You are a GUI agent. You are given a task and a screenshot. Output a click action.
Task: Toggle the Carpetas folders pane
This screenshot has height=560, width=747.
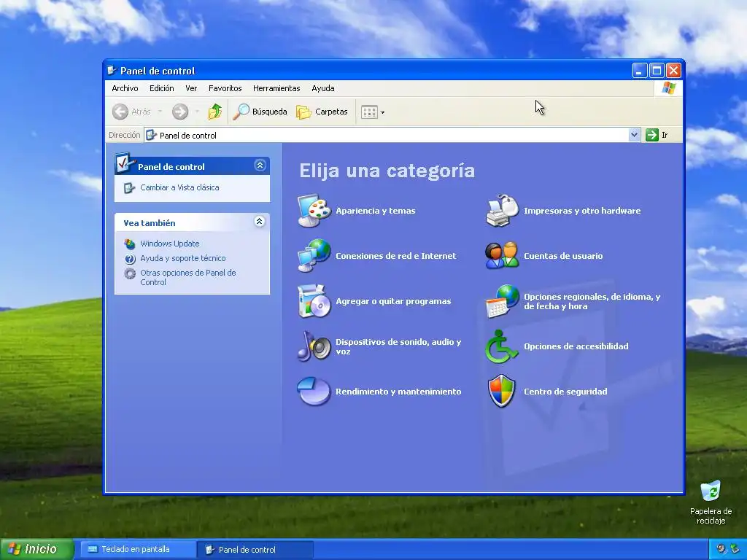pyautogui.click(x=322, y=112)
